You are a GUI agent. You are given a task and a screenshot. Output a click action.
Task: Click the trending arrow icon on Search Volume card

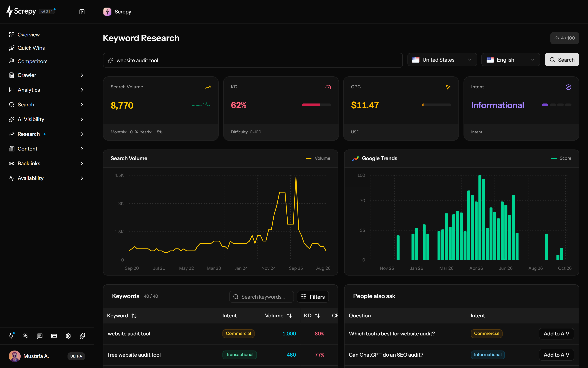click(x=208, y=87)
